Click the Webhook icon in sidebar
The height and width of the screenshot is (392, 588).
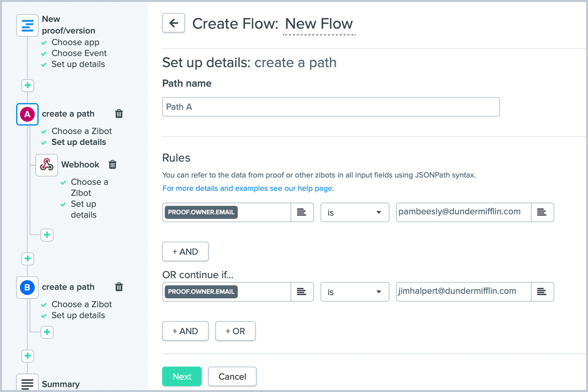(47, 165)
